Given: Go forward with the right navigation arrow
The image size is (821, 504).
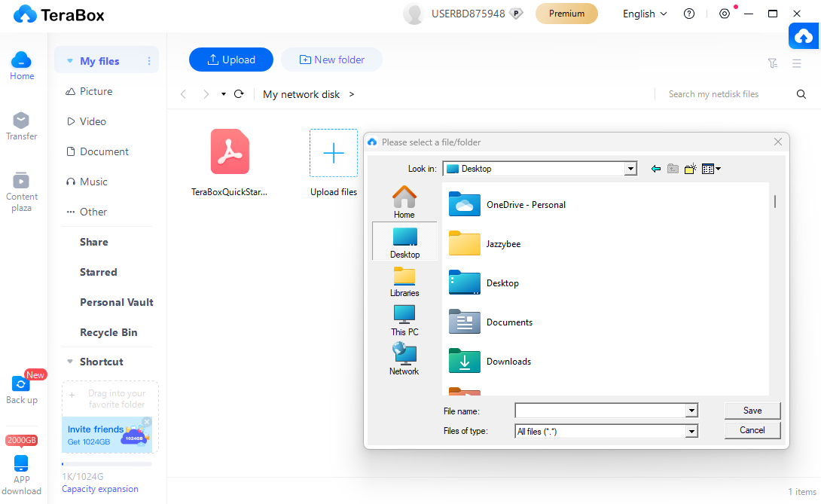Looking at the screenshot, I should coord(206,94).
